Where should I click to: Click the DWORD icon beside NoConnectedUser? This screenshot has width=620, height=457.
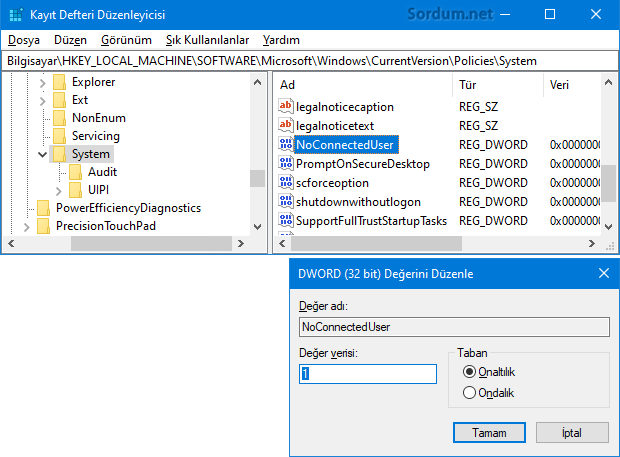coord(285,144)
